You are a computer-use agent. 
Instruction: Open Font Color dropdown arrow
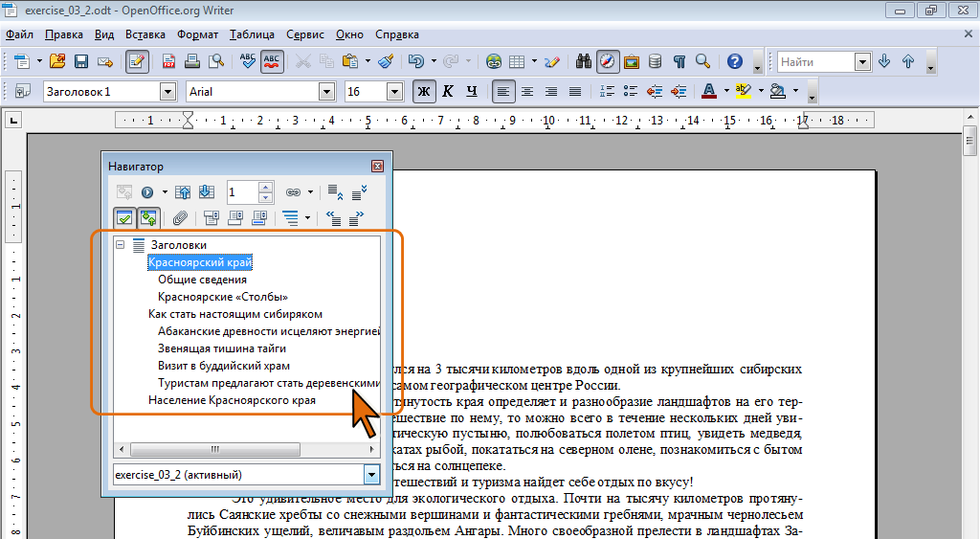coord(726,91)
